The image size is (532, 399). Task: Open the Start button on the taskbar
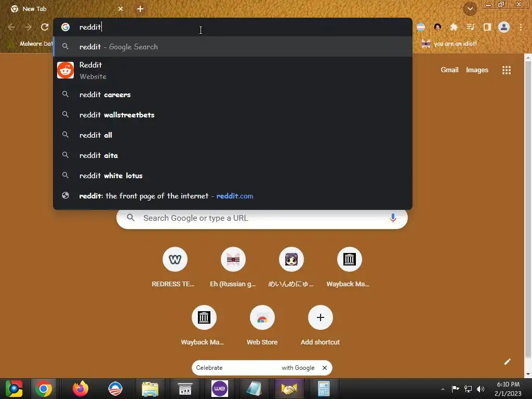click(x=14, y=389)
